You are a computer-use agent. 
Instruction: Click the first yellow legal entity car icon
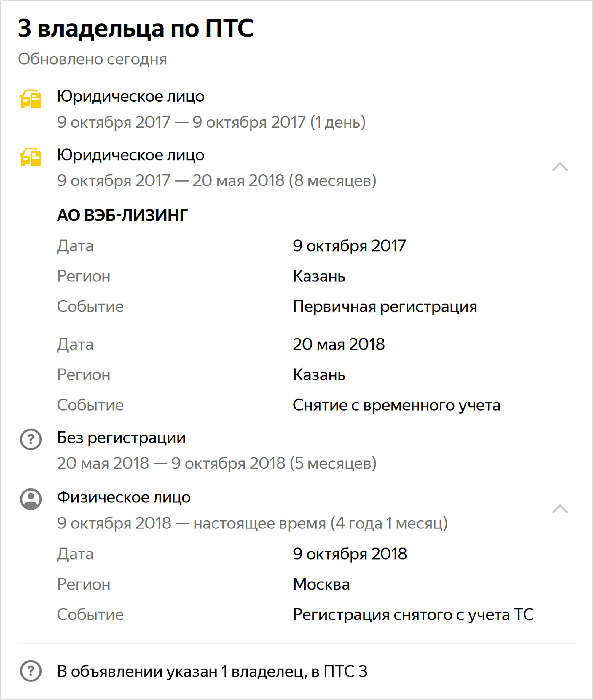pos(31,99)
